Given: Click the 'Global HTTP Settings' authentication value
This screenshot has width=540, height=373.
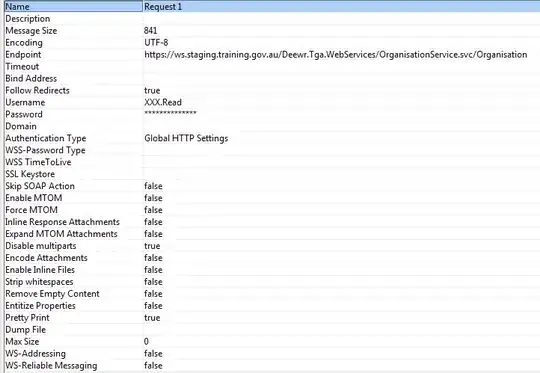Looking at the screenshot, I should pyautogui.click(x=186, y=138).
